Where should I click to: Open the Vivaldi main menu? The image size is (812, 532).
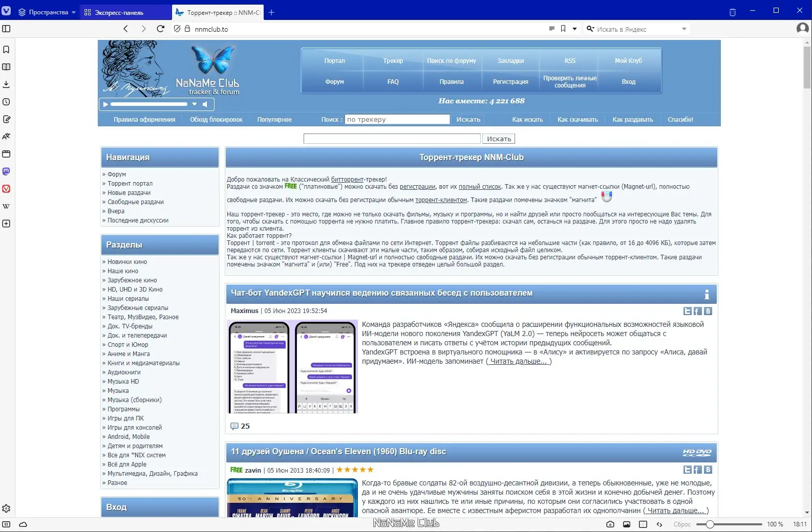[6, 11]
